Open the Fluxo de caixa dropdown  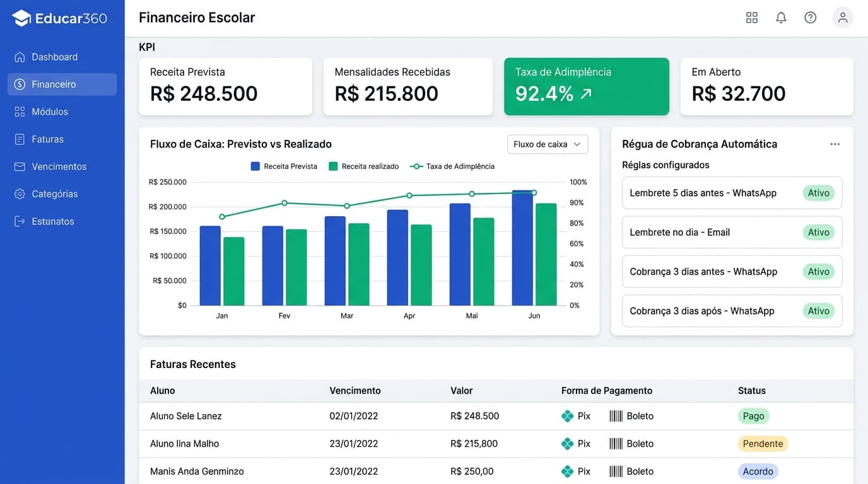click(548, 144)
